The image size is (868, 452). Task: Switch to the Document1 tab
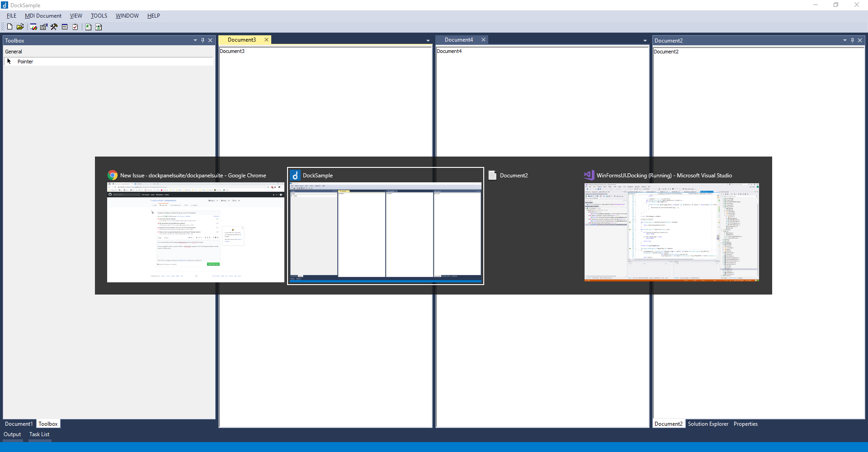click(x=19, y=424)
